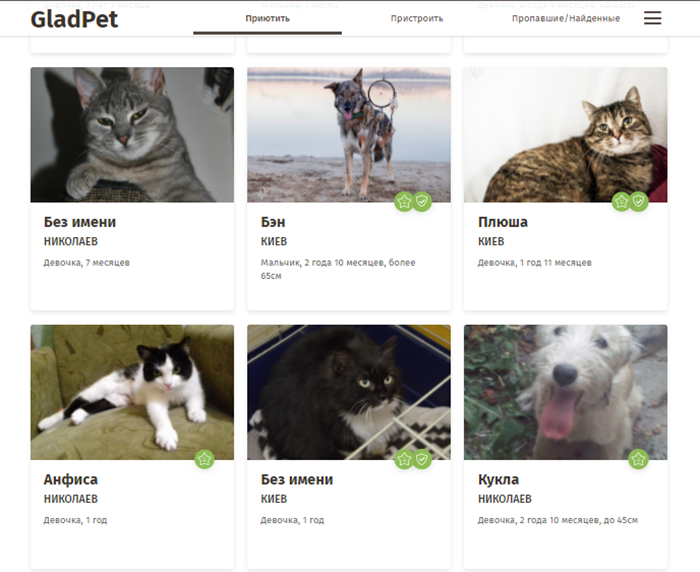Open the Плюша pet name link

coord(503,222)
